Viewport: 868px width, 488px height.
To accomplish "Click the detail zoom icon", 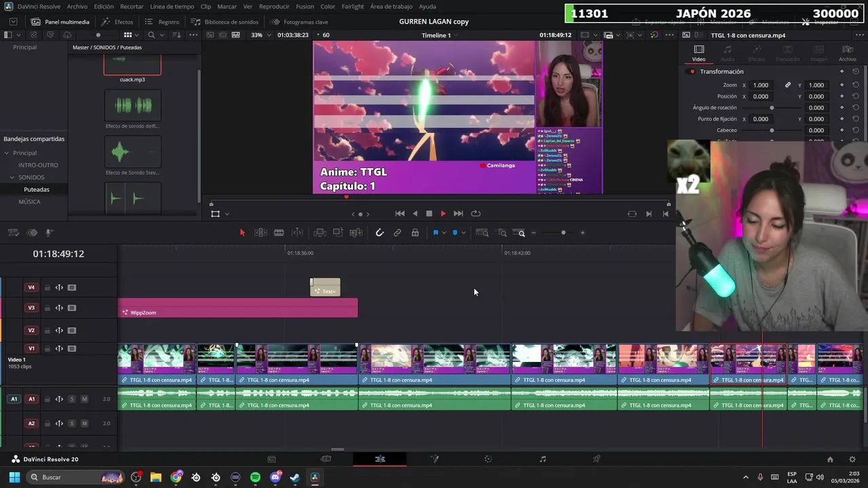I will 502,232.
